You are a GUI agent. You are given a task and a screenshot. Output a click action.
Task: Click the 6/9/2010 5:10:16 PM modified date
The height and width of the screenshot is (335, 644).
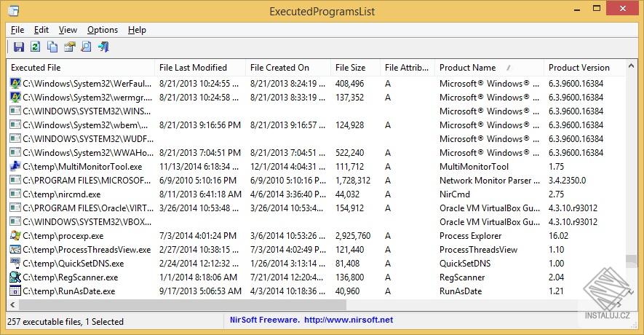coord(198,181)
